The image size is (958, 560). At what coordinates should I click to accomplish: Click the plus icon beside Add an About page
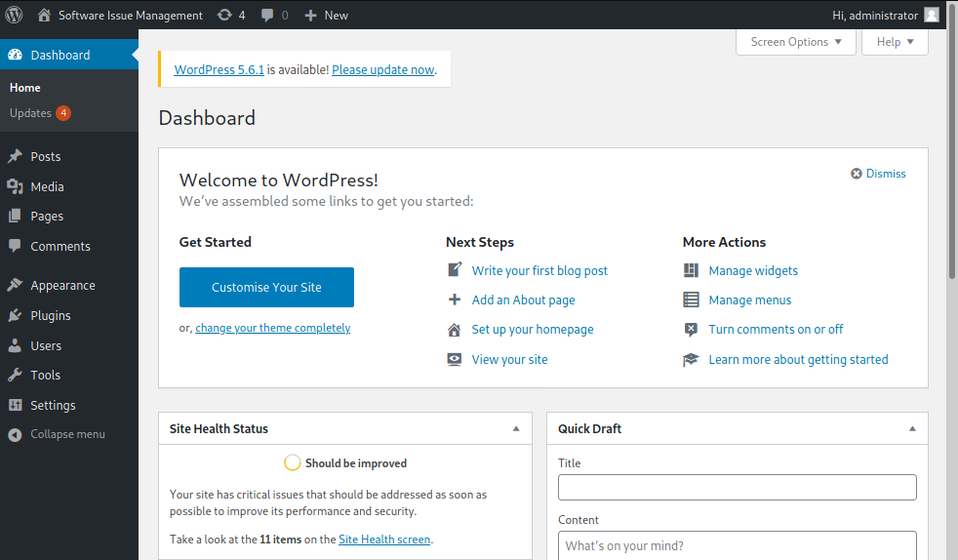click(454, 300)
